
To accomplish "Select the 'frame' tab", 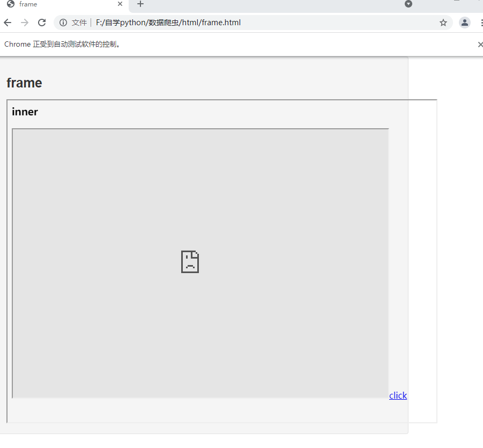I will (65, 4).
